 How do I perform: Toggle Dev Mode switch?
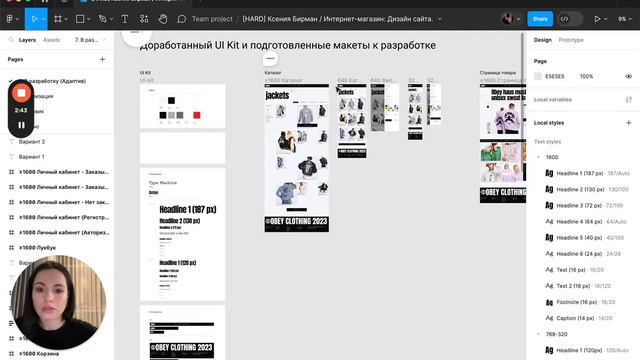[x=569, y=19]
